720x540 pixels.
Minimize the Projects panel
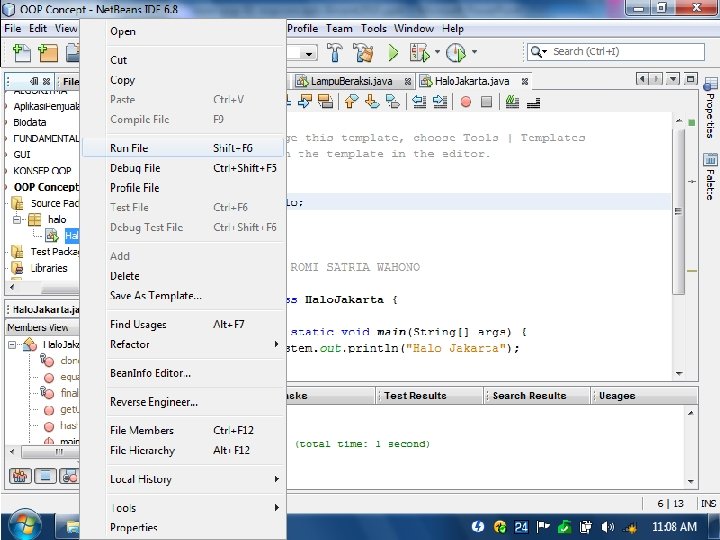coord(34,81)
